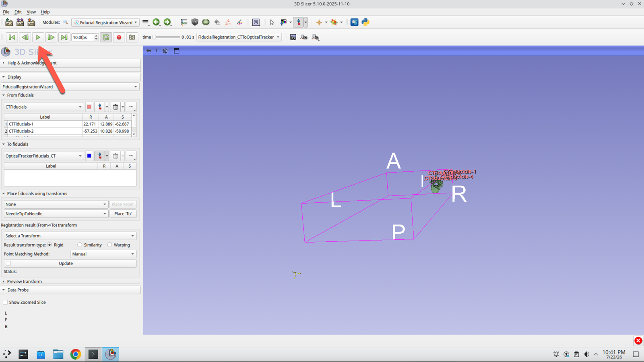Viewport: 644px width, 362px height.
Task: Open the File menu
Action: (x=6, y=12)
